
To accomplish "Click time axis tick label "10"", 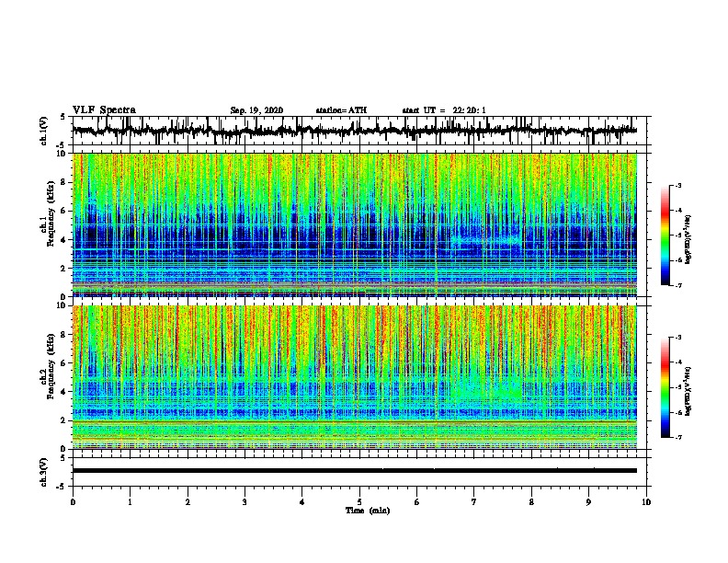I will [646, 502].
